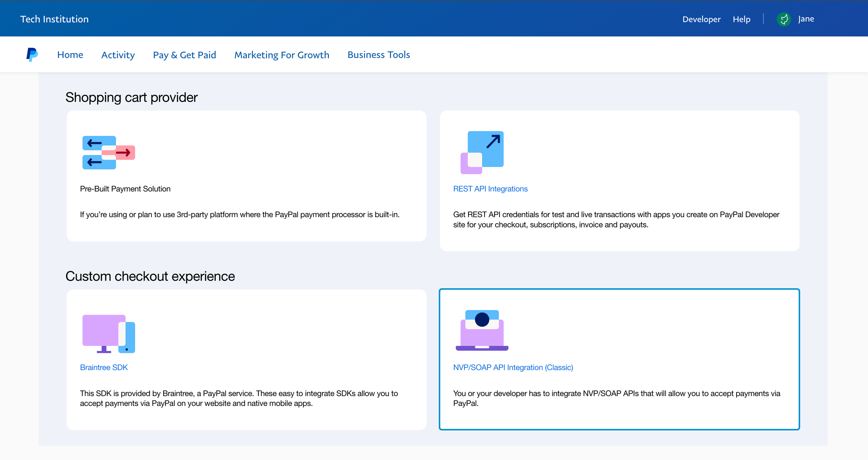Click the text about 3rd-party platform

point(240,214)
